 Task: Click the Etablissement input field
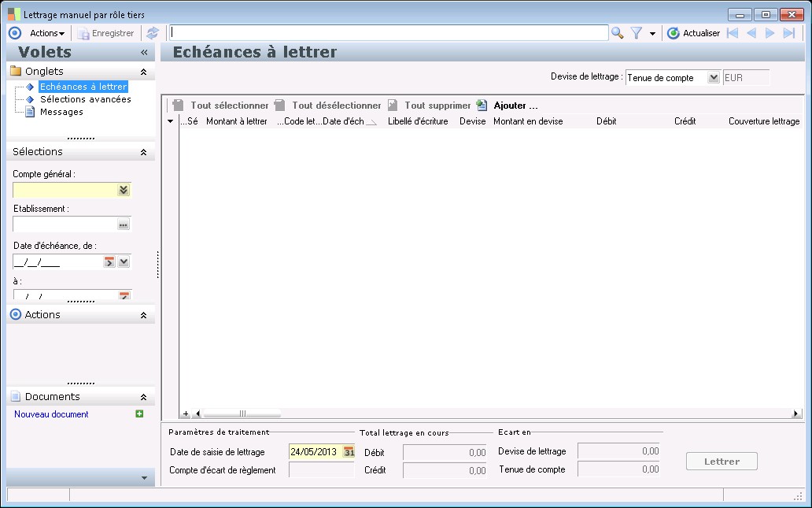pos(65,224)
